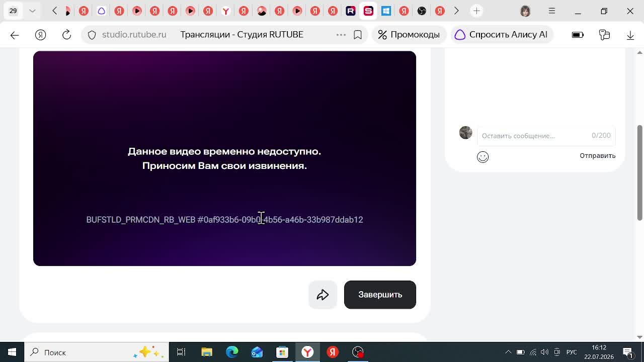Click the share arrow button under the player
Viewport: 644px width, 362px height.
(323, 295)
